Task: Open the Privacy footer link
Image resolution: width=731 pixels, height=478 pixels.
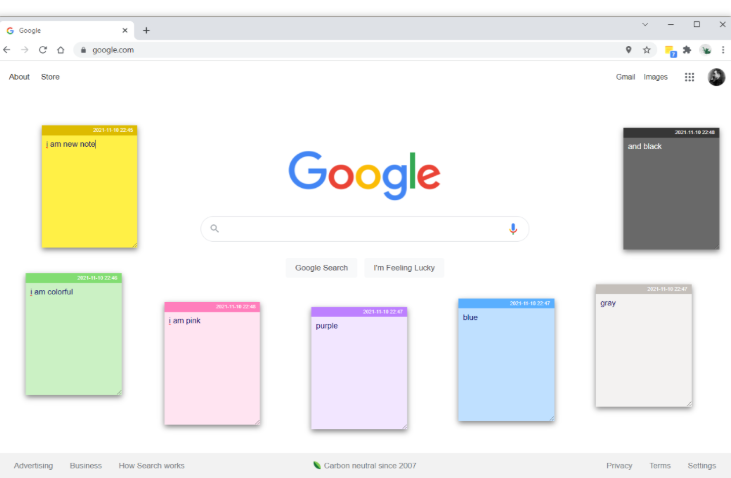Action: 619,465
